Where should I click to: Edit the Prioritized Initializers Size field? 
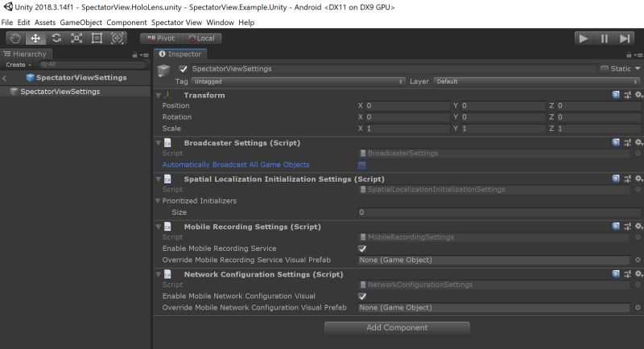click(499, 212)
